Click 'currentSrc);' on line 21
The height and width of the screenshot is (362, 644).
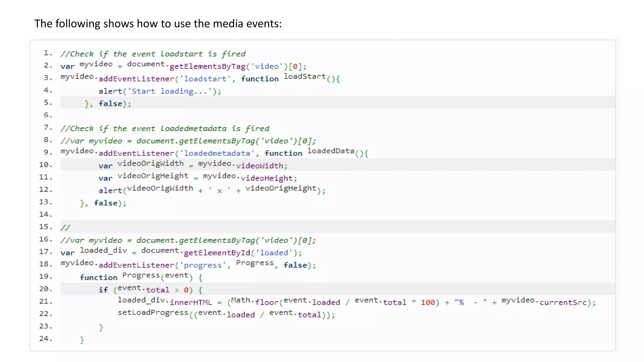point(568,303)
